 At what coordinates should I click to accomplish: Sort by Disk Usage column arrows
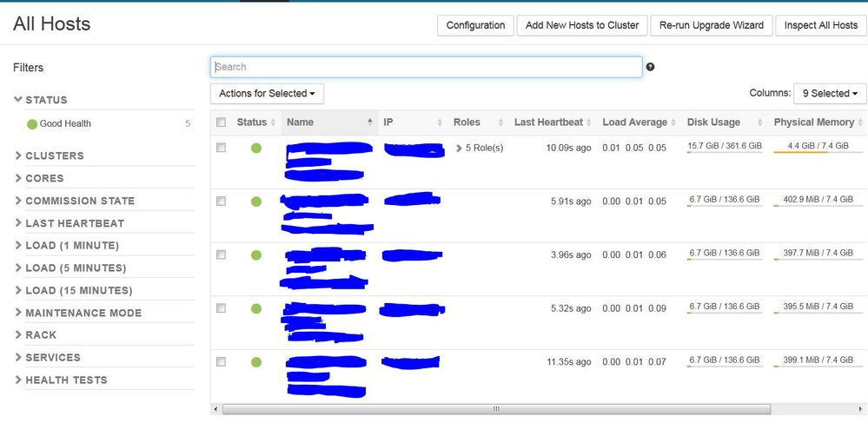(760, 122)
